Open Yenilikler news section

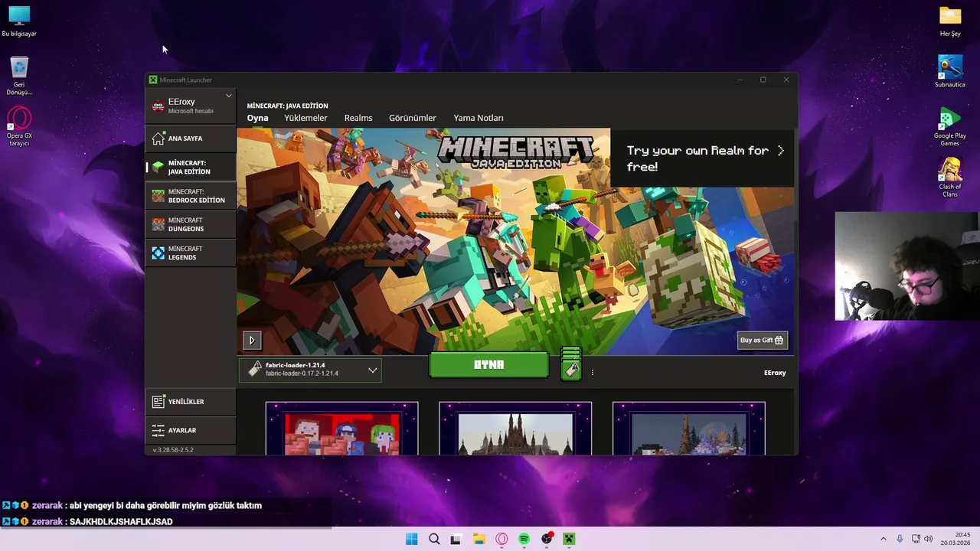191,401
